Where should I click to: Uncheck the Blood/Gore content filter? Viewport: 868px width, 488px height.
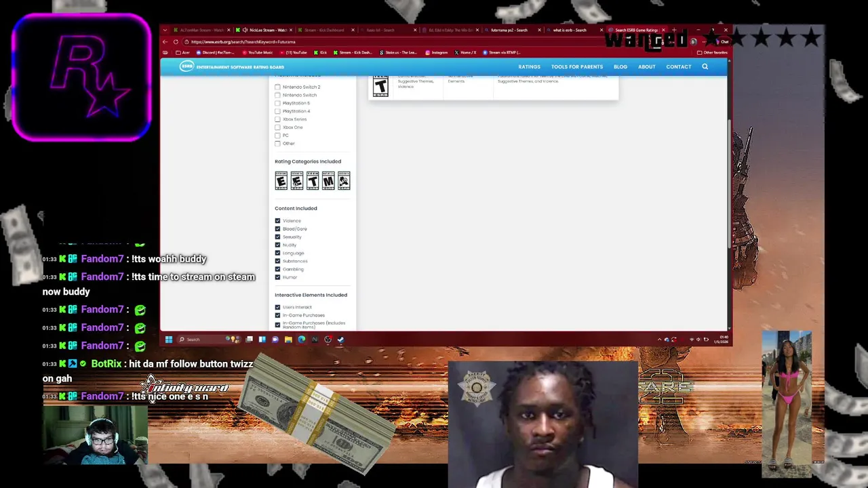click(277, 229)
